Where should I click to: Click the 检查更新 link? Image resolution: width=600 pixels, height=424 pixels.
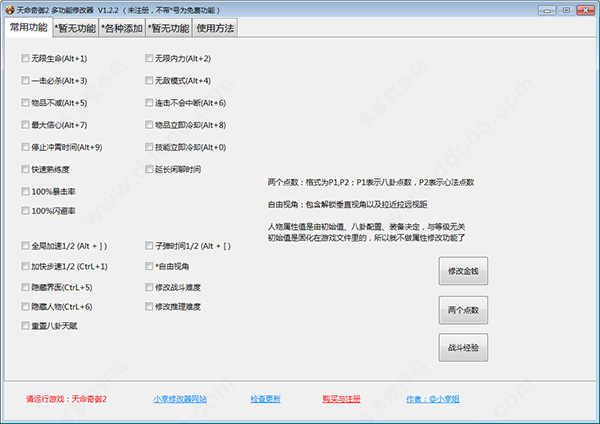(265, 399)
